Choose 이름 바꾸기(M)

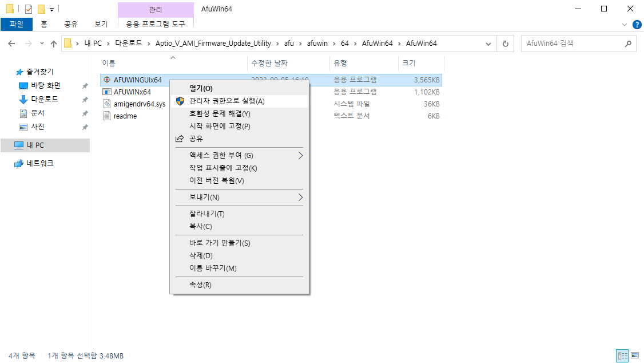(240, 268)
